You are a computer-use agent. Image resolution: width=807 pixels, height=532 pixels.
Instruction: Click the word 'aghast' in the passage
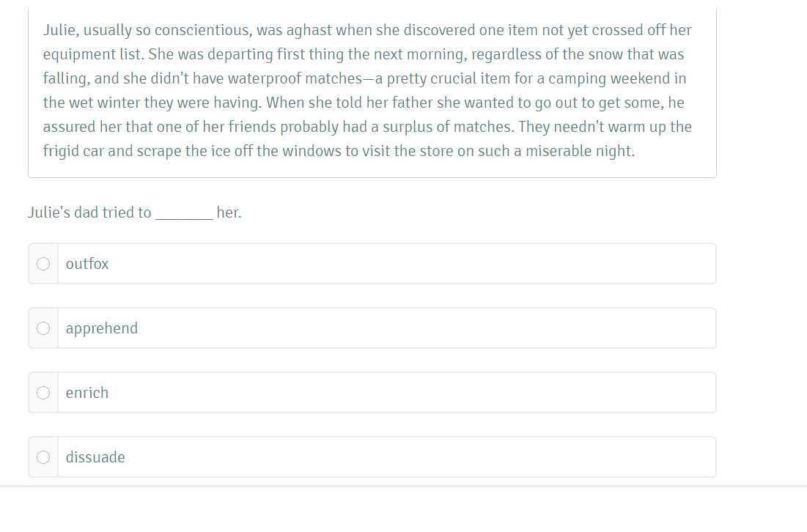click(x=309, y=30)
